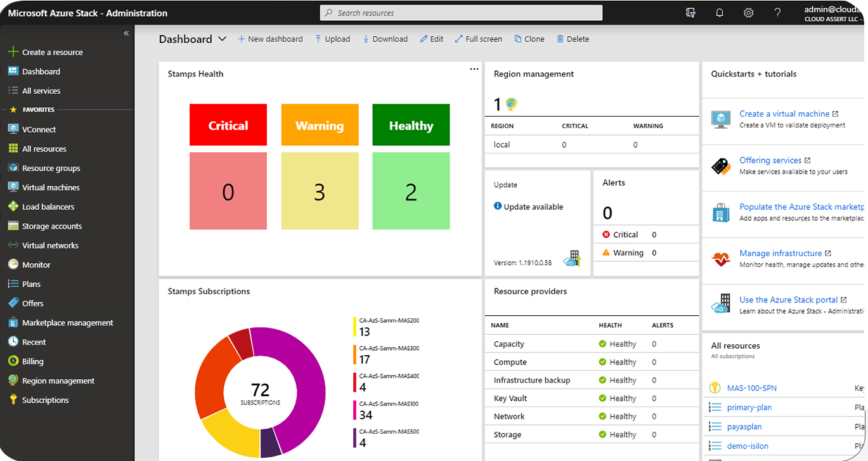Open the MAS-100-SPN resource link
The image size is (868, 461).
click(752, 387)
